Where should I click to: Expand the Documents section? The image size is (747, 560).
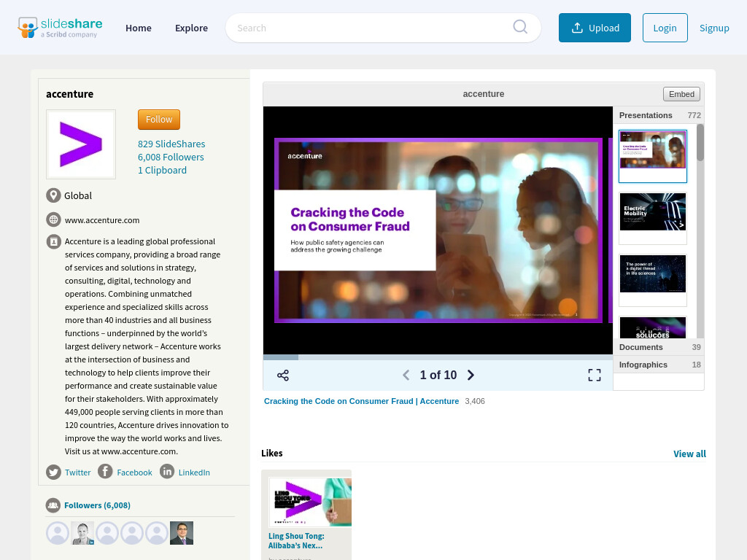coord(659,347)
